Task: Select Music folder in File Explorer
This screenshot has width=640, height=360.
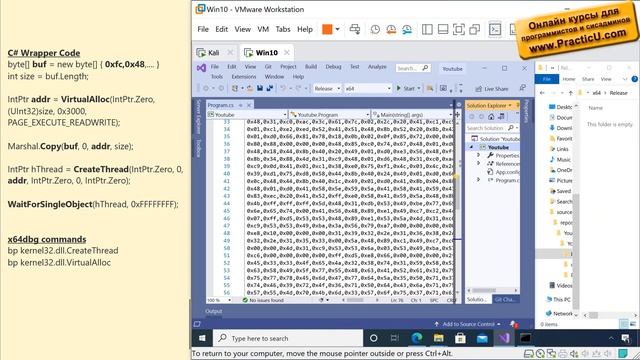Action: pyautogui.click(x=560, y=159)
